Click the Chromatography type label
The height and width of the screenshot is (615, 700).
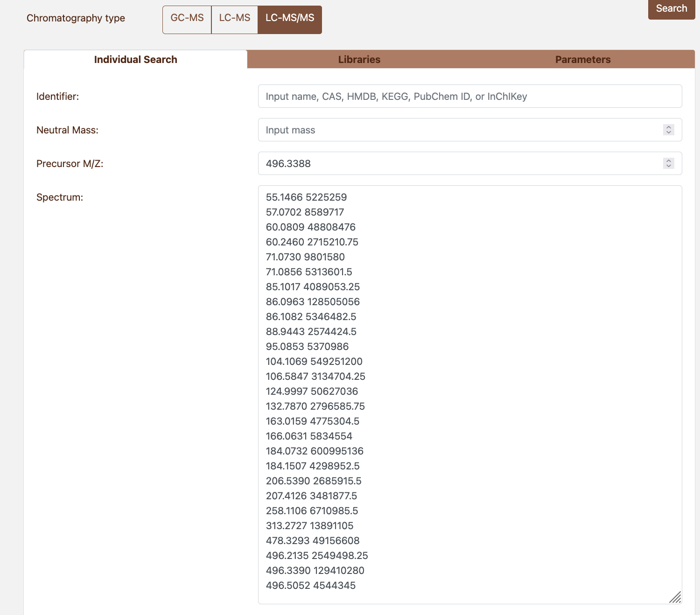point(76,18)
